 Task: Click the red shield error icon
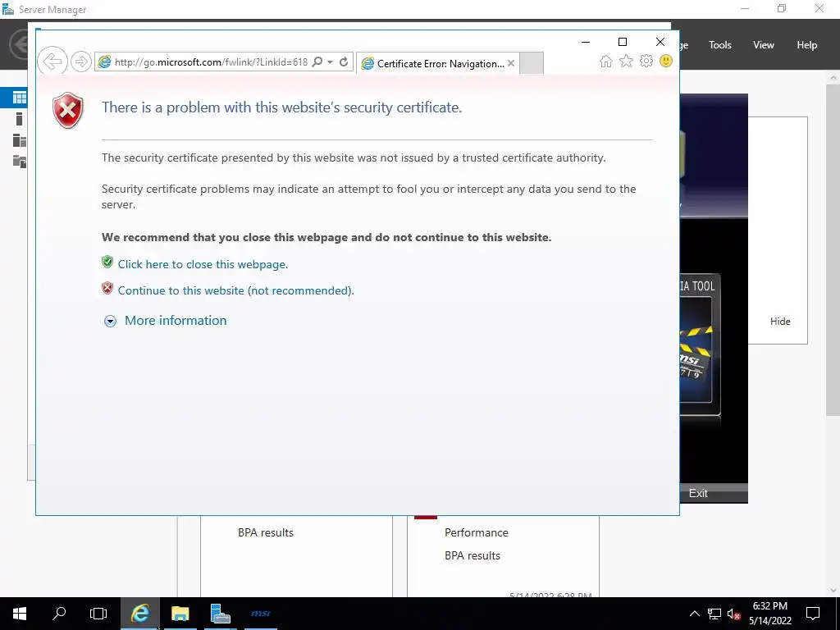[x=68, y=111]
